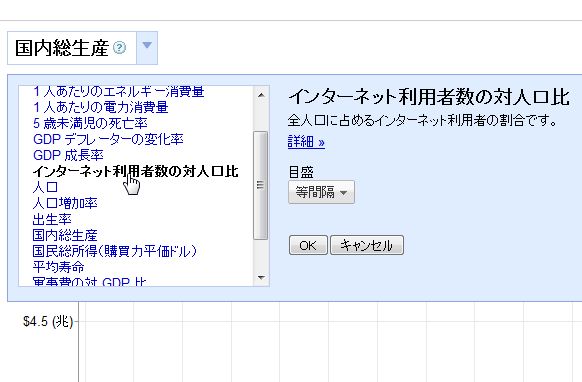The image size is (582, 382).
Task: Open the 等間隔 scale dropdown
Action: pyautogui.click(x=321, y=192)
